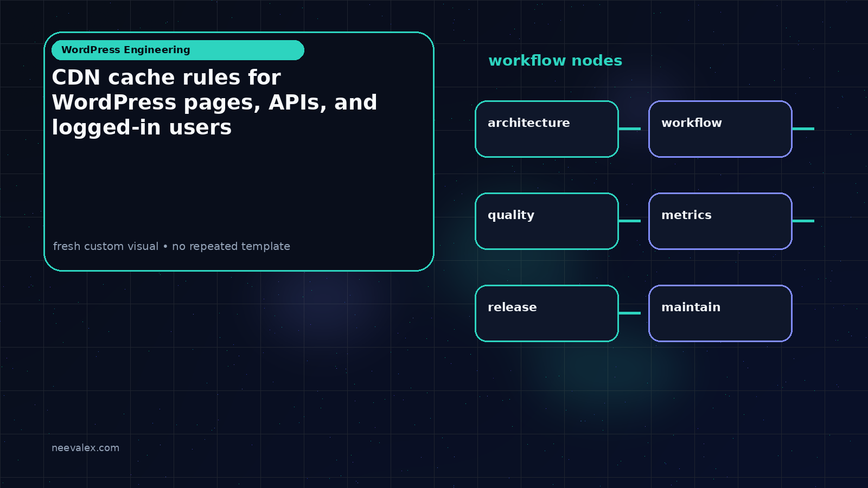Open the neevalex.com link
The height and width of the screenshot is (488, 868).
tap(85, 448)
